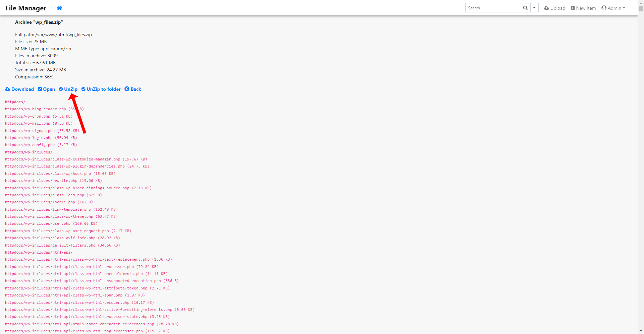Screen dimensions: 644x334
Task: Click the UnZip text link
Action: click(x=71, y=89)
